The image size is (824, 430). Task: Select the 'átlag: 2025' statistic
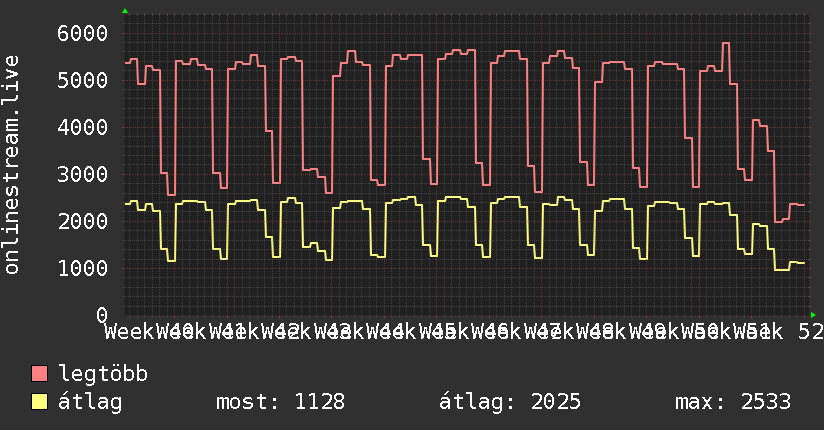point(510,402)
